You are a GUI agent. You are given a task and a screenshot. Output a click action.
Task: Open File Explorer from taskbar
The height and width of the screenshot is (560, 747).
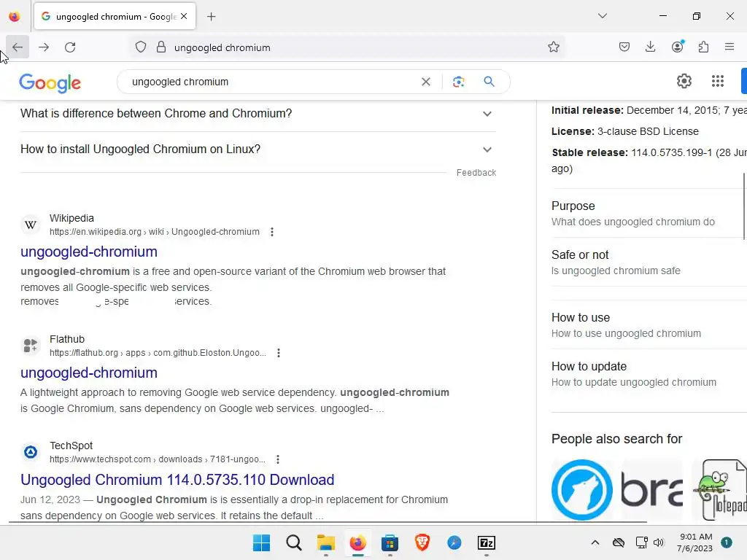coord(326,542)
